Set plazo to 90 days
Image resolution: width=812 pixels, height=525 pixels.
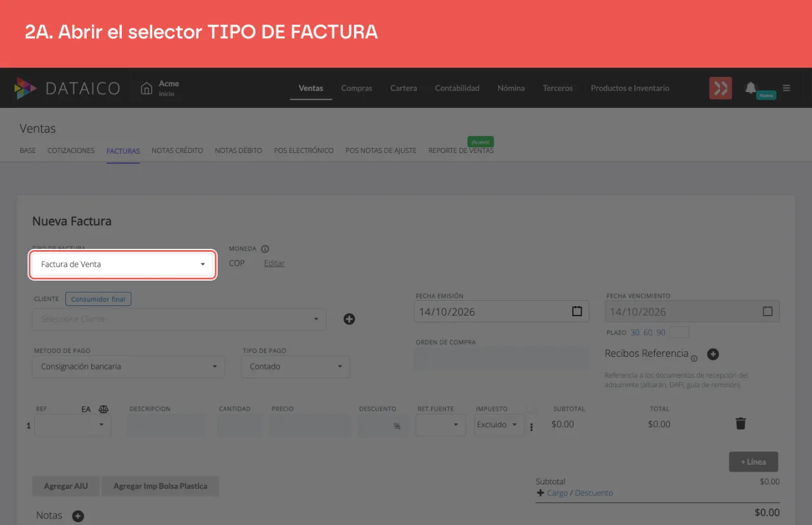click(x=661, y=333)
